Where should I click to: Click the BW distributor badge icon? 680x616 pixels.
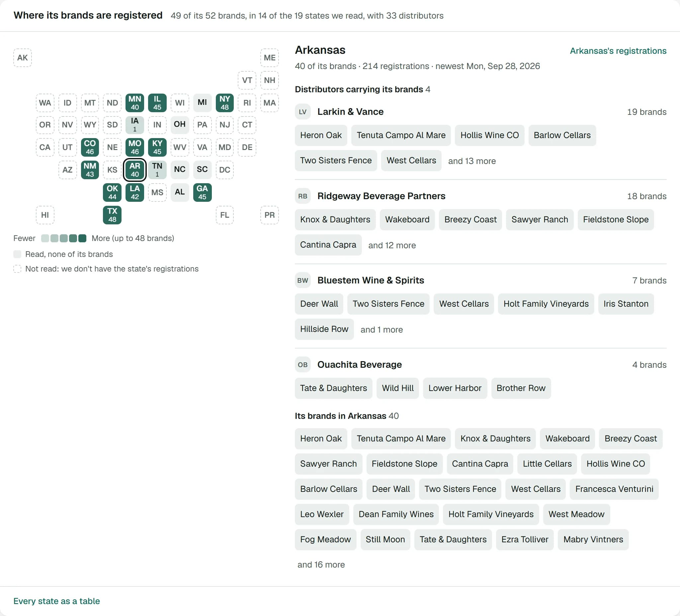coord(302,280)
